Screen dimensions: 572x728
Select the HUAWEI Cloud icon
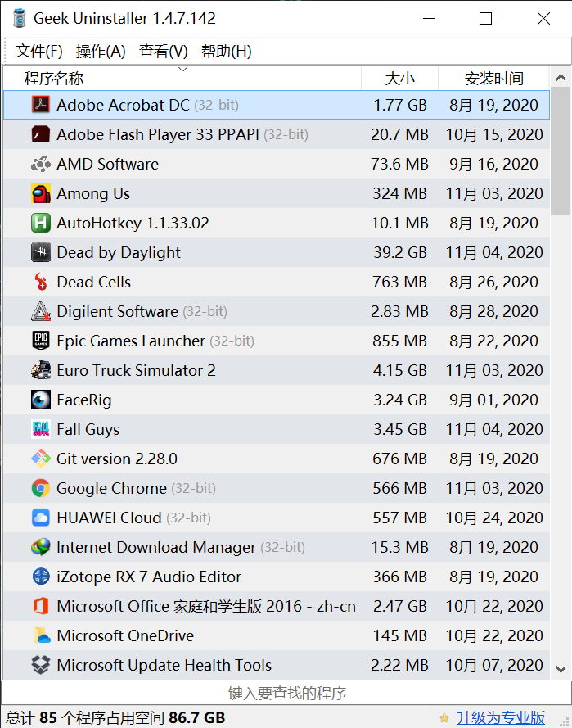(41, 518)
